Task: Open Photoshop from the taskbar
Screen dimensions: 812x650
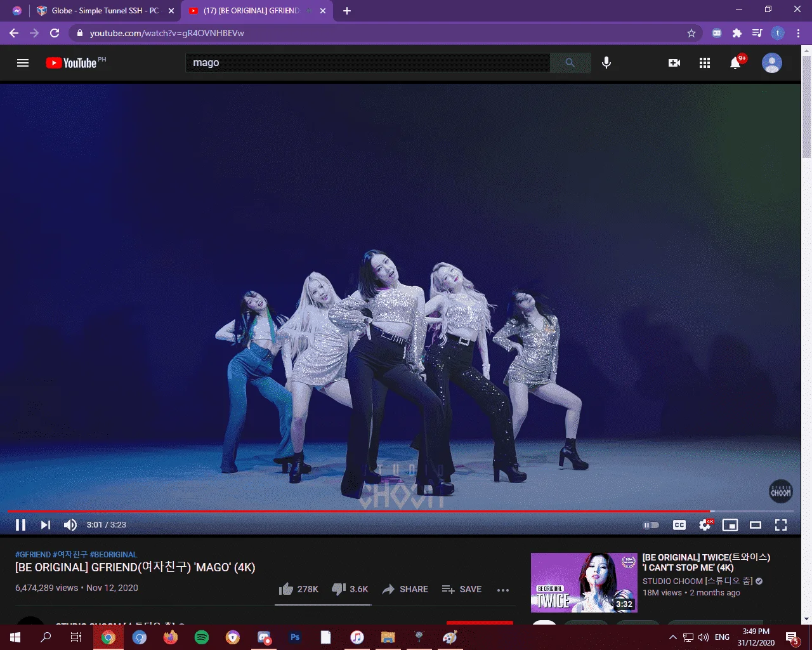Action: point(295,637)
